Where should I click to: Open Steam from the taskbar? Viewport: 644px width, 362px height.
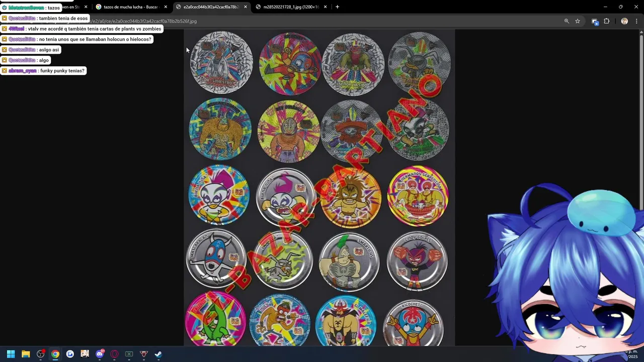pyautogui.click(x=158, y=354)
